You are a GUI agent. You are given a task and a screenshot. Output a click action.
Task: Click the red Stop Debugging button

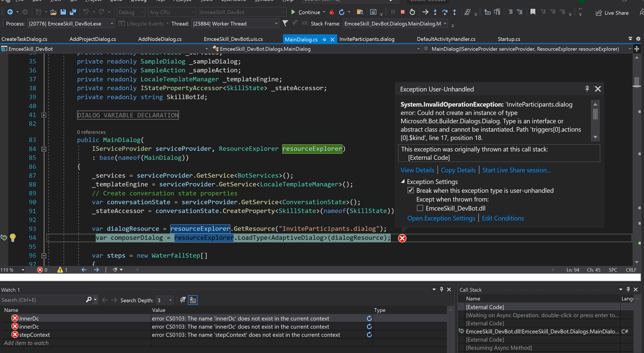coord(402,12)
